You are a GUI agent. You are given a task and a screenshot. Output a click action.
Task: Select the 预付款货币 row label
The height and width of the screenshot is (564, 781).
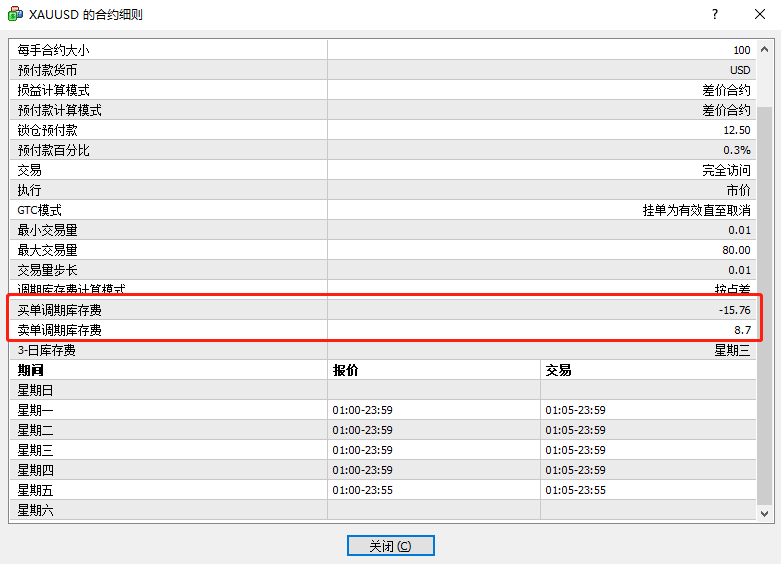tap(47, 70)
